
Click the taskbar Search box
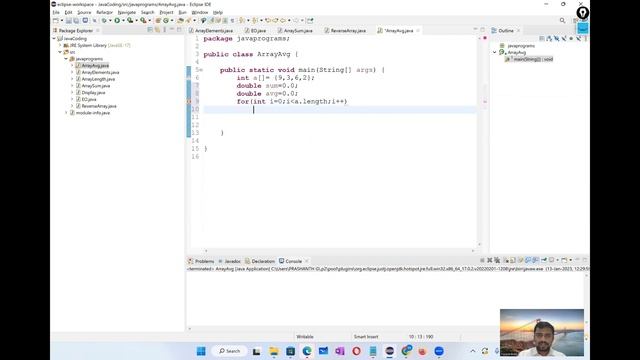click(x=229, y=351)
